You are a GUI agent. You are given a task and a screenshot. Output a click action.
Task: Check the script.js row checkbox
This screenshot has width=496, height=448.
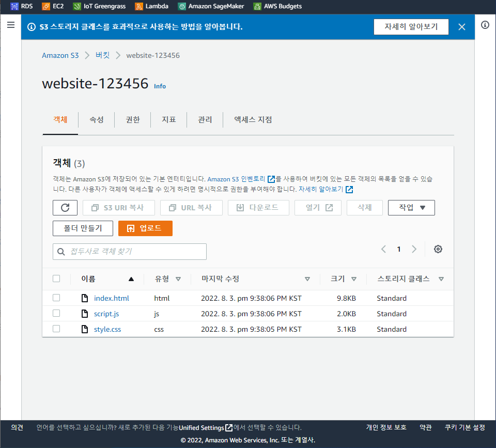click(56, 313)
